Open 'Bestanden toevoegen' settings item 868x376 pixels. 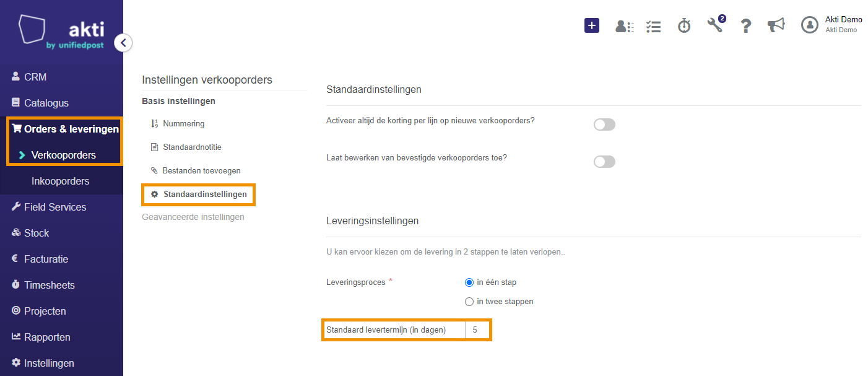(x=196, y=170)
